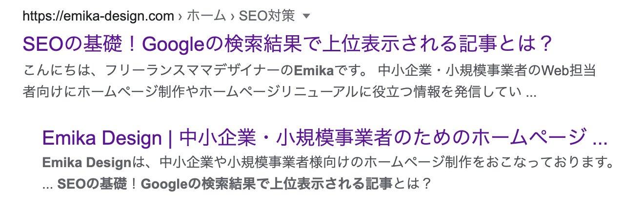644x216 pixels.
Task: Open the Emika Design | 中小企業 sitelink
Action: tap(324, 138)
